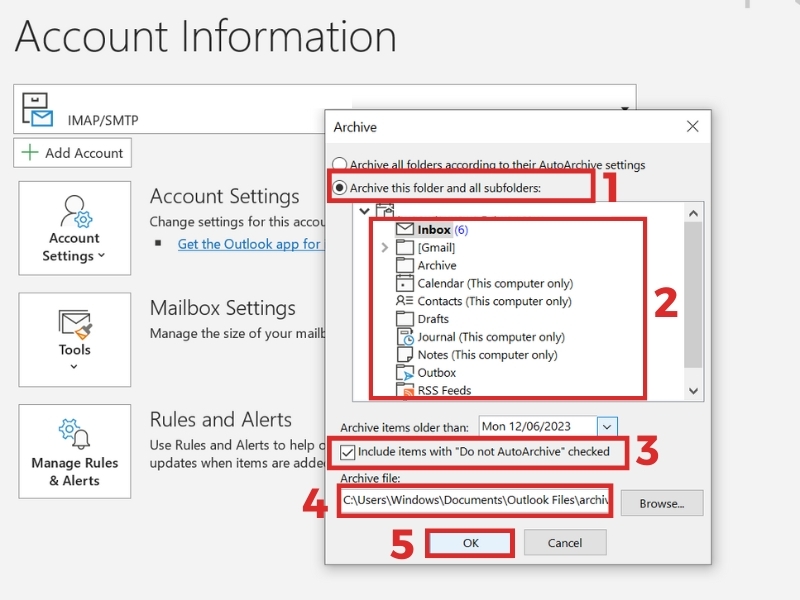This screenshot has width=800, height=600.
Task: Click the folder list scroll up arrow
Action: point(693,213)
